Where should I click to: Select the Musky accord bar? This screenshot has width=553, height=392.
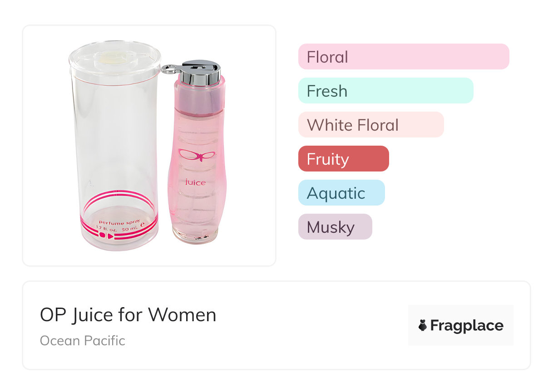point(335,227)
